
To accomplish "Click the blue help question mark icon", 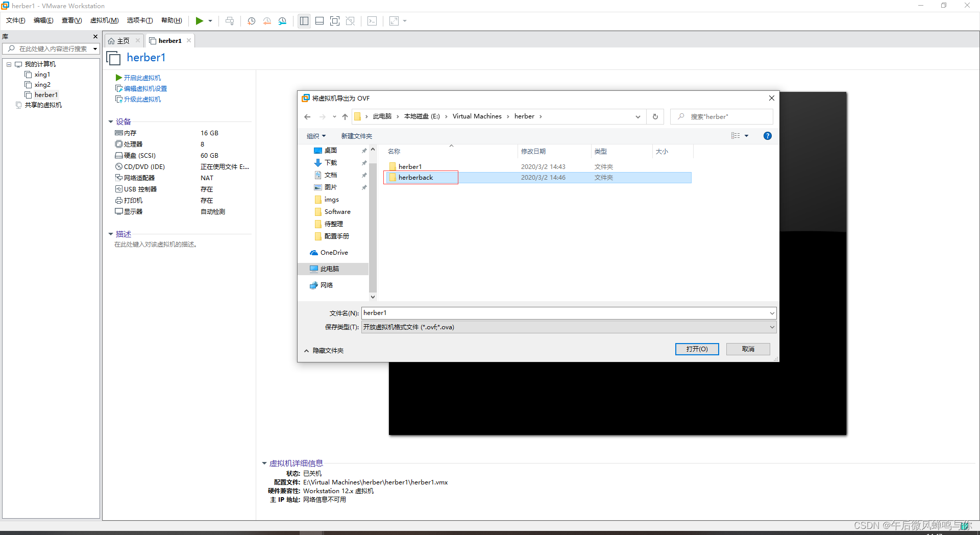I will pos(768,136).
